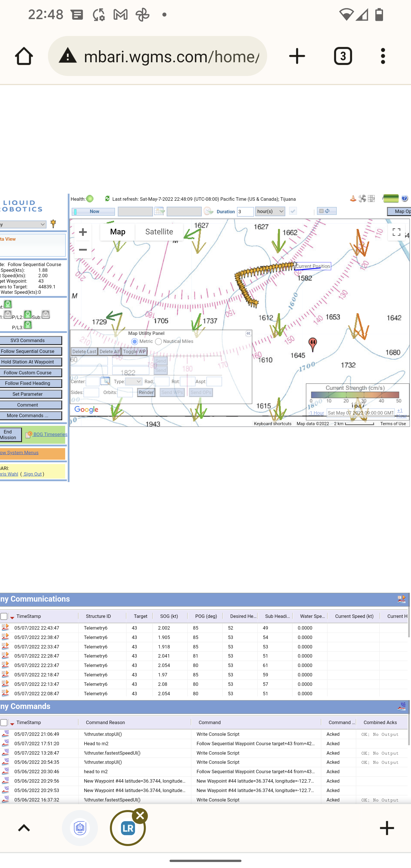Select the Metric radio button

tap(134, 341)
